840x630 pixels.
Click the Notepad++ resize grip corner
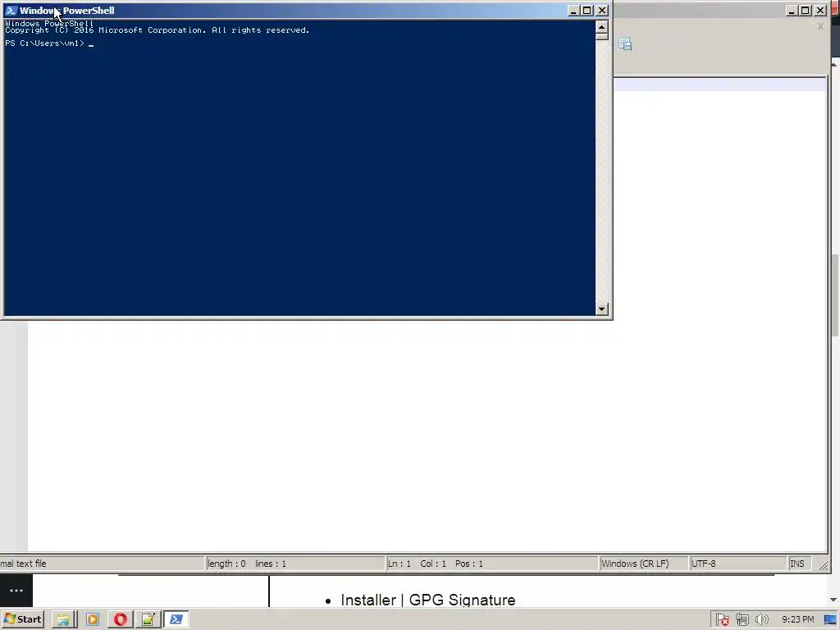823,566
